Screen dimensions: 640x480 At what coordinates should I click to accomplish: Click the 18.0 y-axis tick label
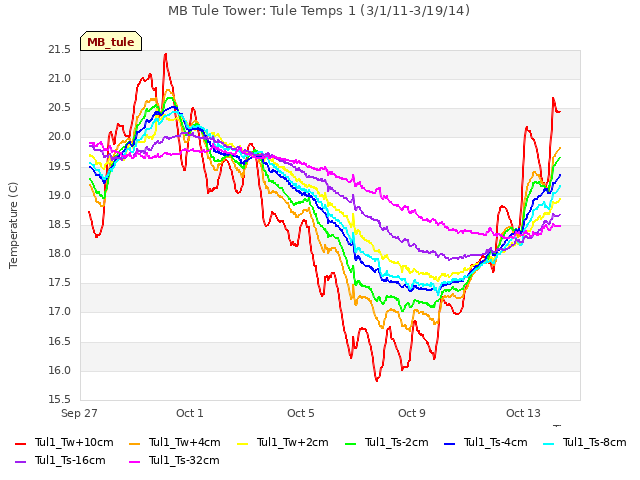tap(59, 253)
